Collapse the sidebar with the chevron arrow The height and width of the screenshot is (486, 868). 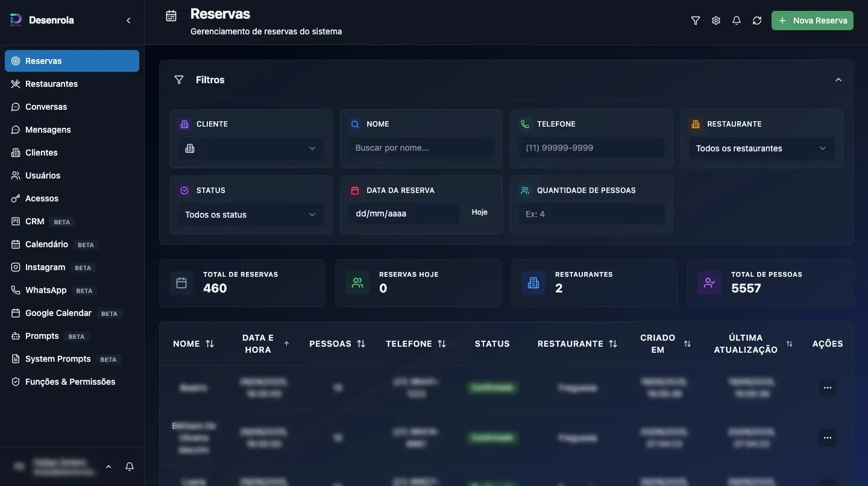coord(128,21)
